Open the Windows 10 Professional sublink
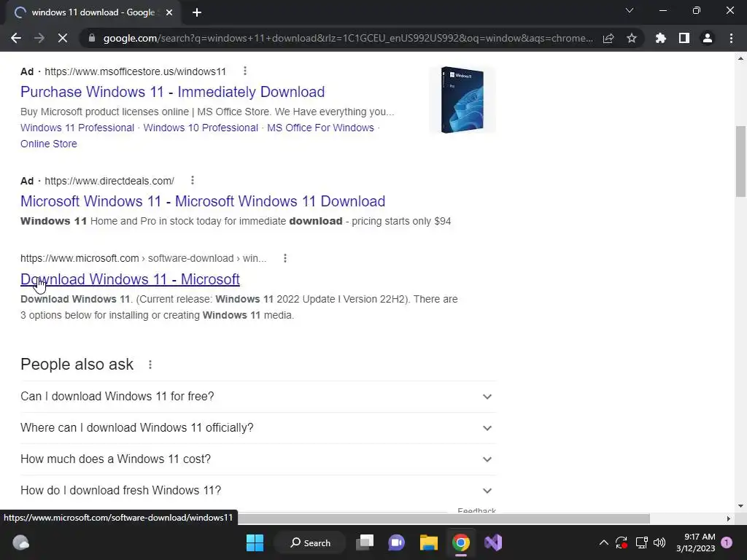Viewport: 747px width, 560px height. click(x=201, y=128)
